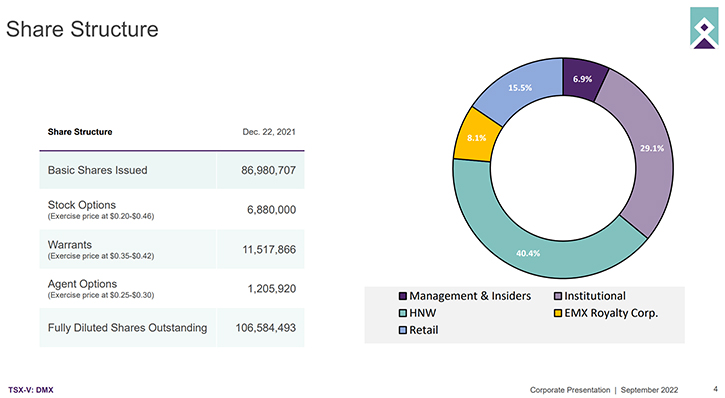Select the Agent Options row label
The height and width of the screenshot is (398, 725).
coord(82,284)
